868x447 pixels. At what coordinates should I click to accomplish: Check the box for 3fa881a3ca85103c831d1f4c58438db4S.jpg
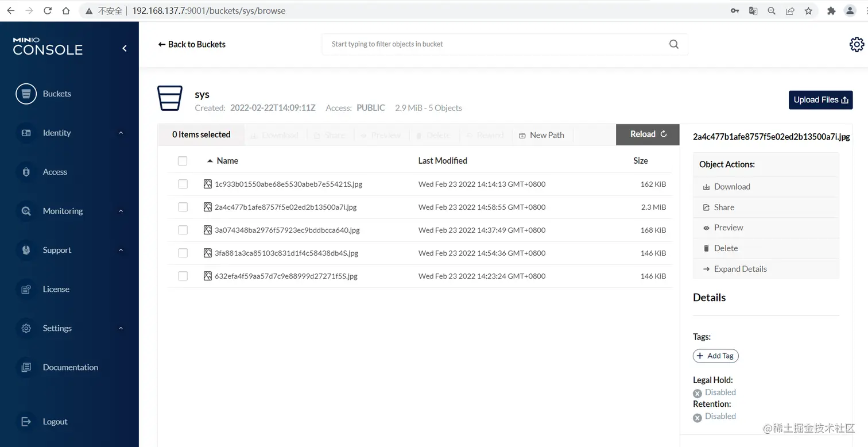click(x=183, y=253)
